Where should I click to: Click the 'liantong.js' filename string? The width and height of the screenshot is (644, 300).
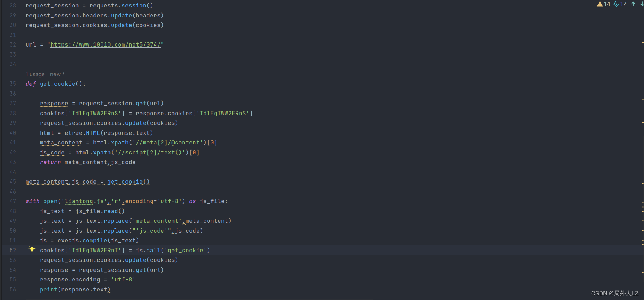tap(84, 201)
